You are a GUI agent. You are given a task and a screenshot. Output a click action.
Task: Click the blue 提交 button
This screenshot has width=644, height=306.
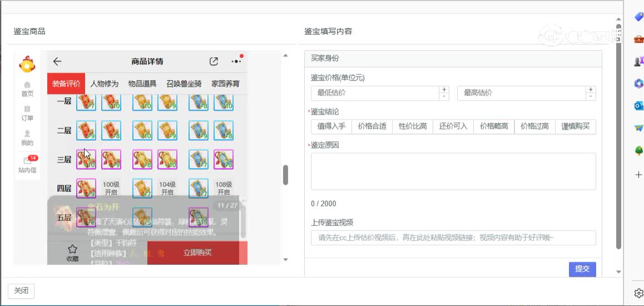pos(582,269)
